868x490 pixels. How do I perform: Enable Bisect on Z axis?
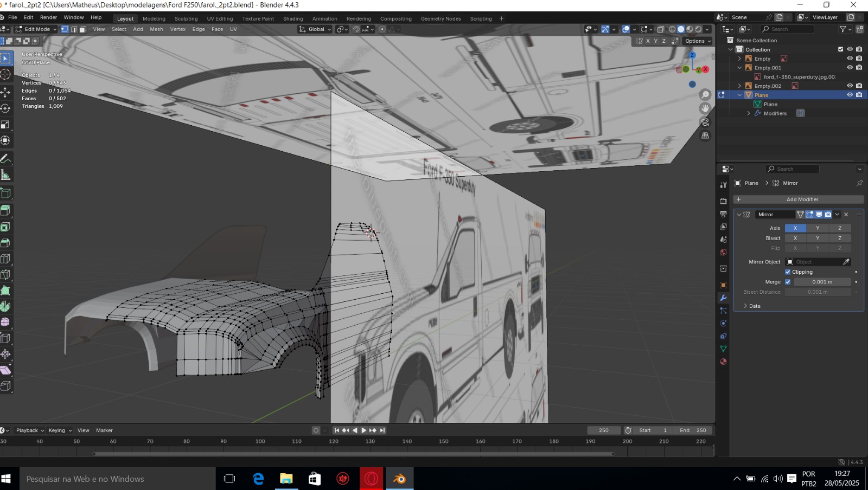[x=840, y=238]
